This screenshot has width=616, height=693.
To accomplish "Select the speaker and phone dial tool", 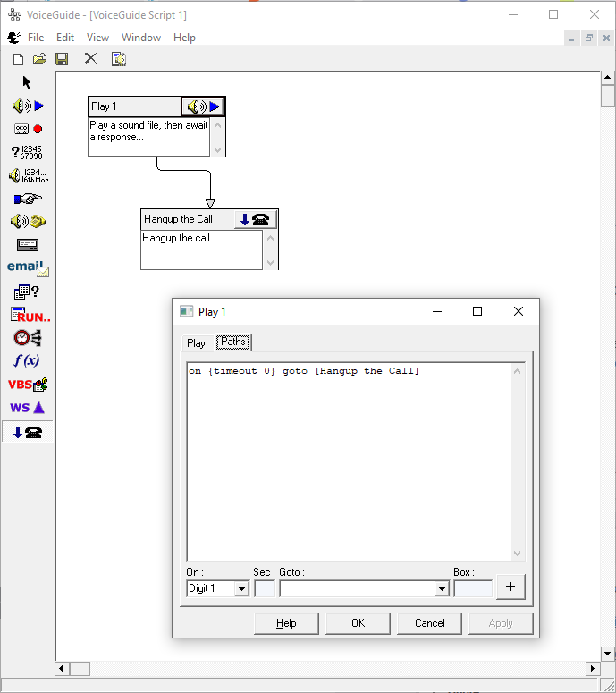I will [x=28, y=222].
